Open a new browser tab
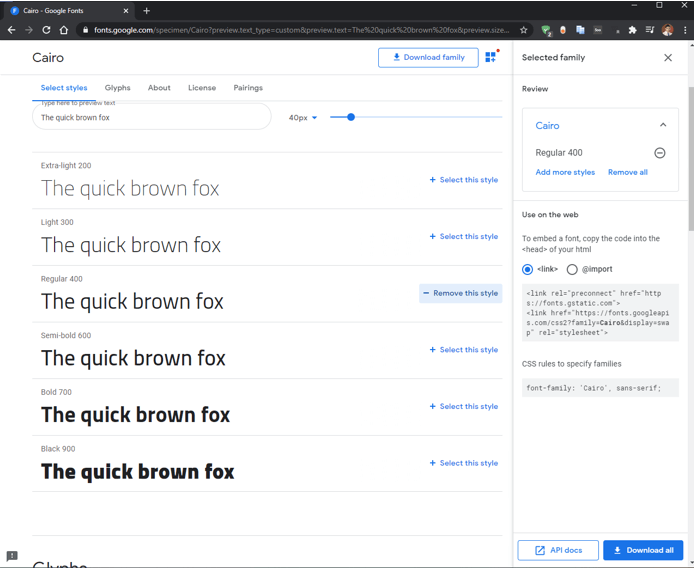This screenshot has height=569, width=694. tap(147, 11)
